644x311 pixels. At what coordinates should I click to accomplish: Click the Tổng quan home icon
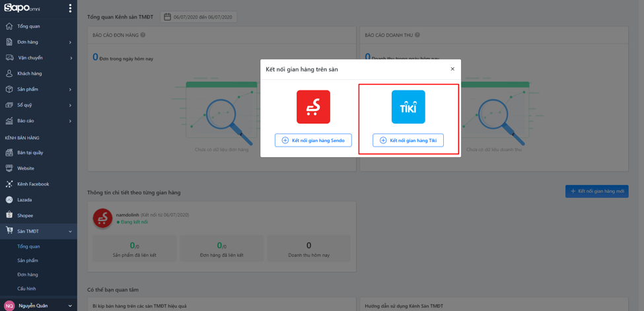[9, 26]
